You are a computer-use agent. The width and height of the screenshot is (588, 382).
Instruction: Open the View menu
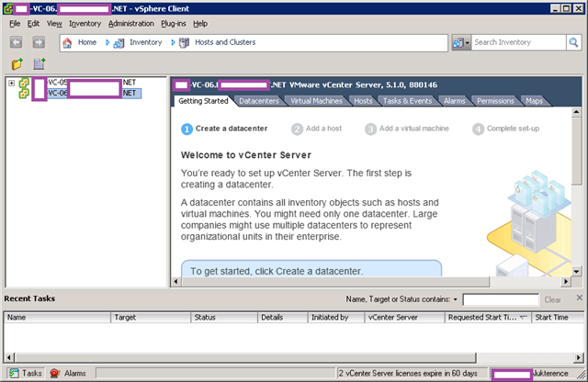tap(54, 24)
